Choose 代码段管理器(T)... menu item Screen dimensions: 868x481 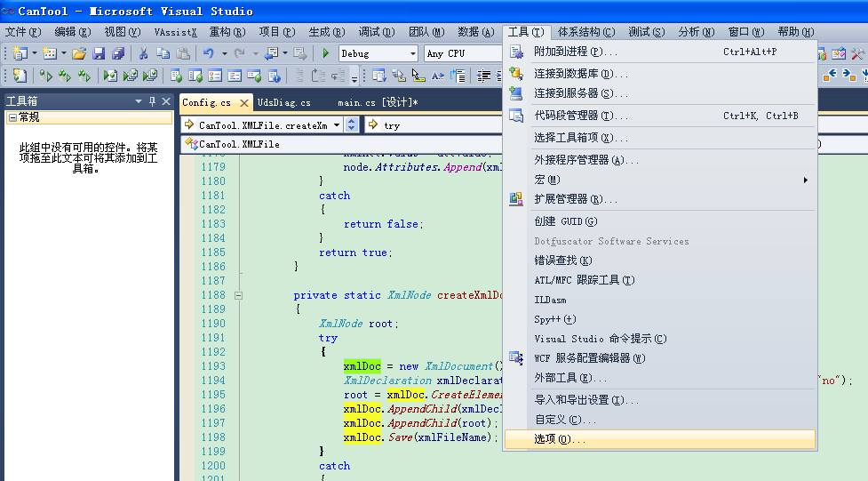pos(660,116)
